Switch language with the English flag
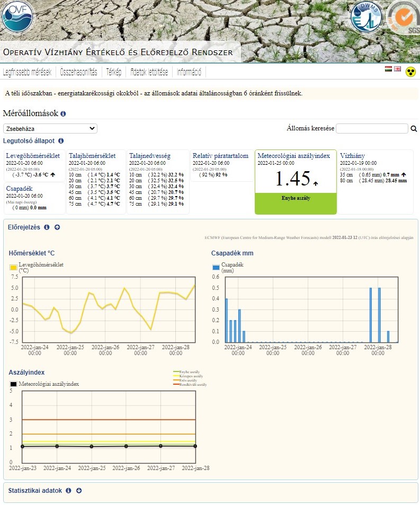Viewport: 420px width, 505px height. 397,69
